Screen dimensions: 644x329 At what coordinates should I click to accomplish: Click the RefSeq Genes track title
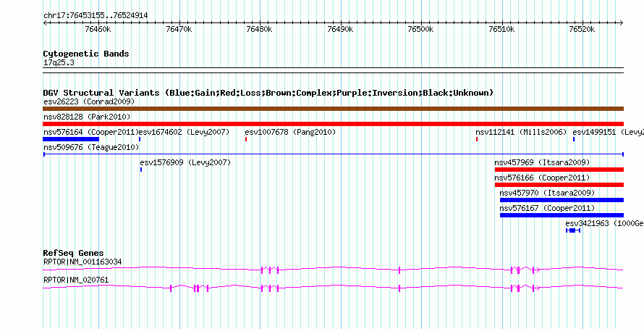(74, 253)
